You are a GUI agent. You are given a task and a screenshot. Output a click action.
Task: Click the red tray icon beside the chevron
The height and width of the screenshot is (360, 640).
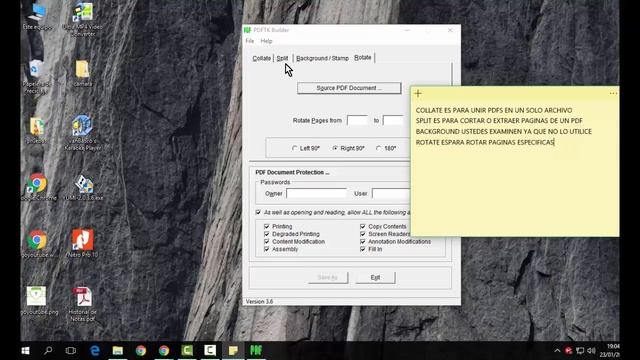coord(568,351)
